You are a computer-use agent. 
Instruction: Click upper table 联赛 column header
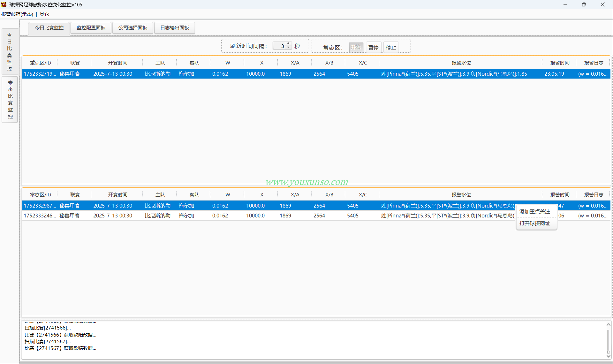tap(75, 63)
